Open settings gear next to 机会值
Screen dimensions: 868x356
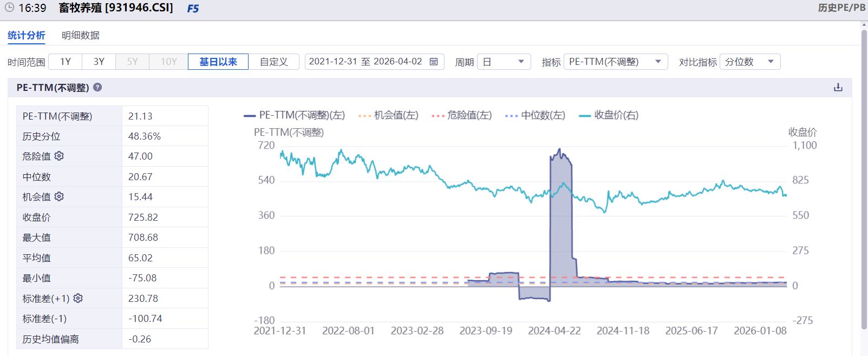tap(59, 196)
